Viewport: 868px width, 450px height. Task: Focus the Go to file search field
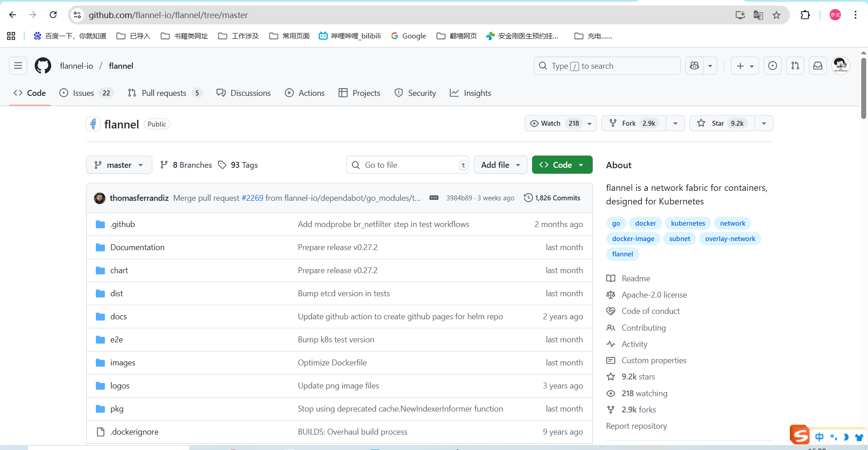tap(407, 165)
